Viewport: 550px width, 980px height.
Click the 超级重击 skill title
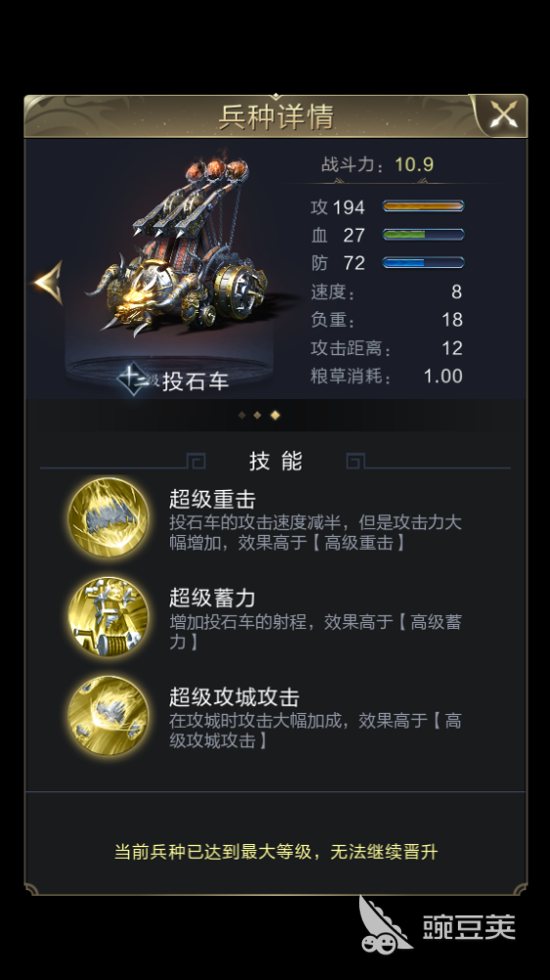[212, 500]
